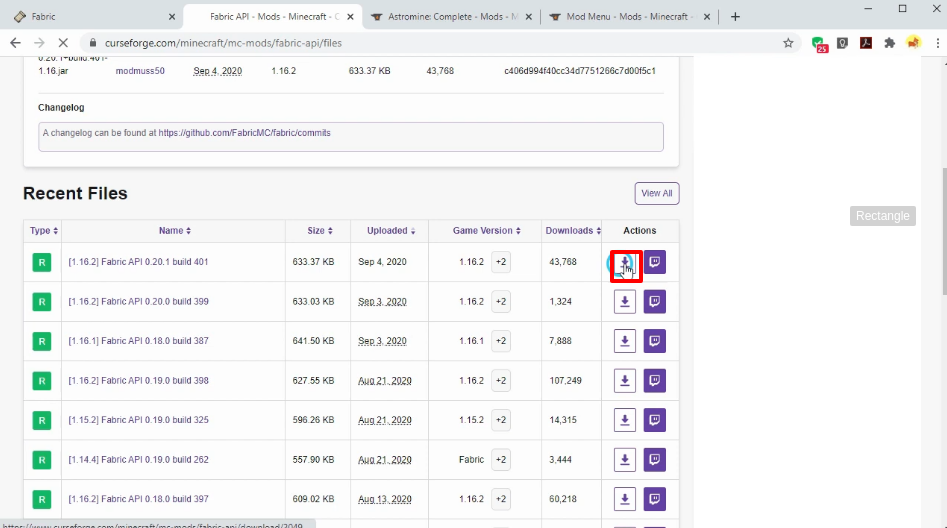Install build 399 with Twitch icon
Viewport: 947px width, 528px height.
[x=655, y=301]
